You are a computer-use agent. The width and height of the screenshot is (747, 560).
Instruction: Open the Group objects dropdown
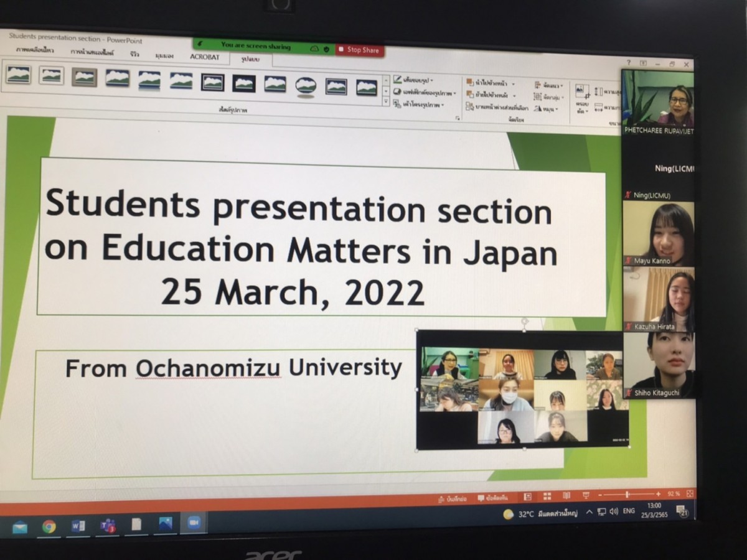pos(549,97)
